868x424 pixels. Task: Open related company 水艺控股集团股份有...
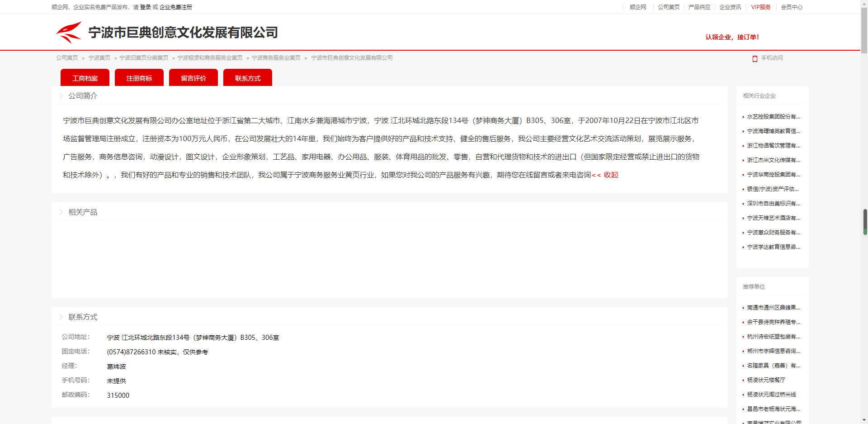tap(774, 117)
